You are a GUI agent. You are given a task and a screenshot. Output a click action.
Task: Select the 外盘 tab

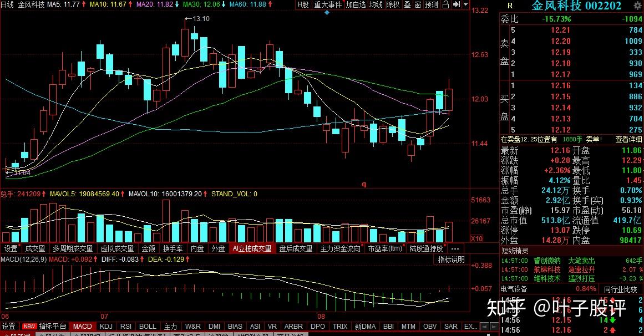[x=218, y=248]
